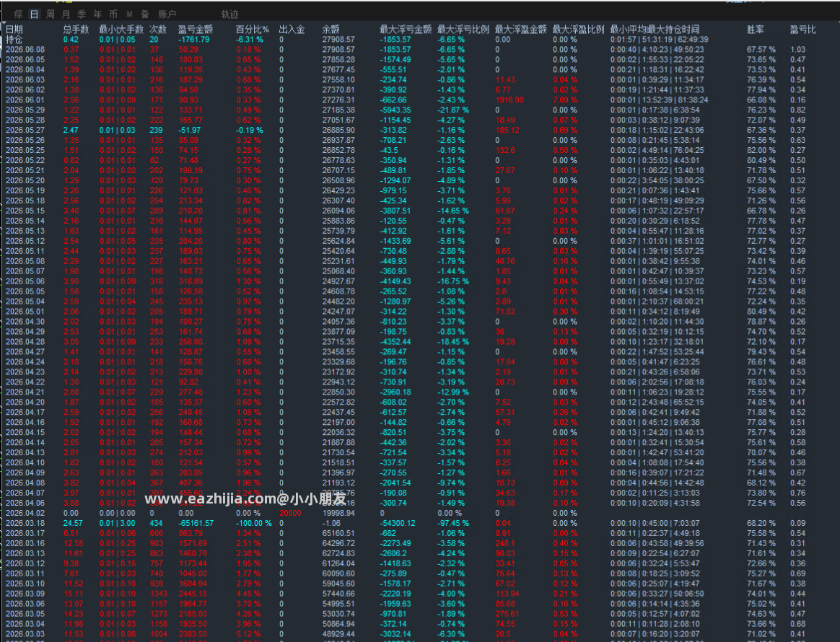Screen dimensions: 840x642
Task: Click the -16.75 % floating loss ratio
Action: pos(453,281)
